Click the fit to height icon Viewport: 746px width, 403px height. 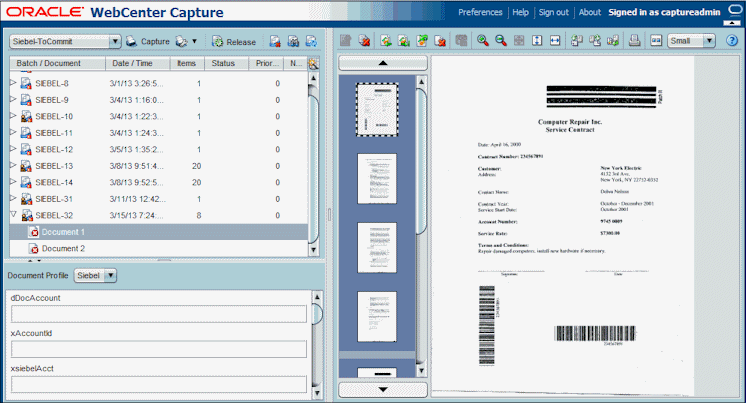tap(537, 41)
